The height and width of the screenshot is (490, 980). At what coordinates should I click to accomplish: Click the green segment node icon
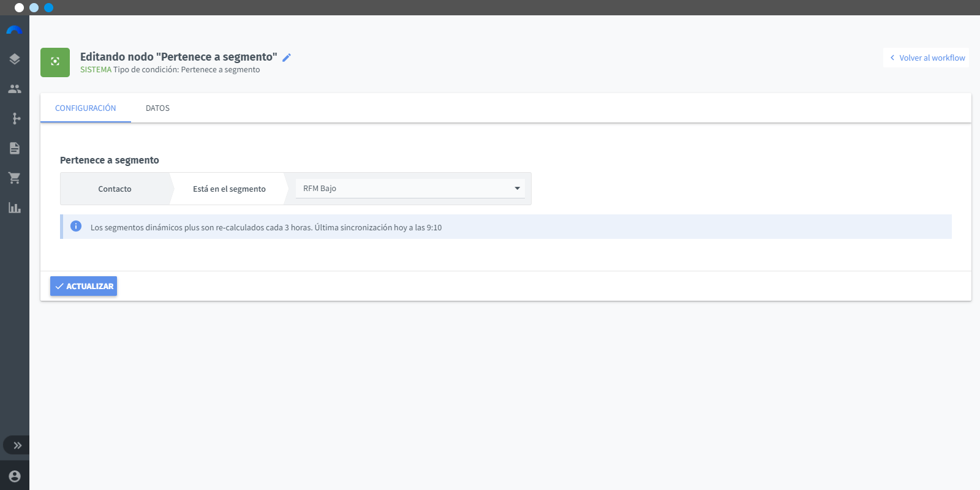coord(55,62)
